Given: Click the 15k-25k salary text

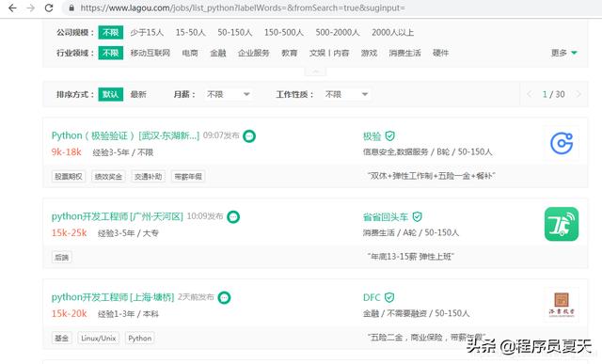Looking at the screenshot, I should coord(69,233).
